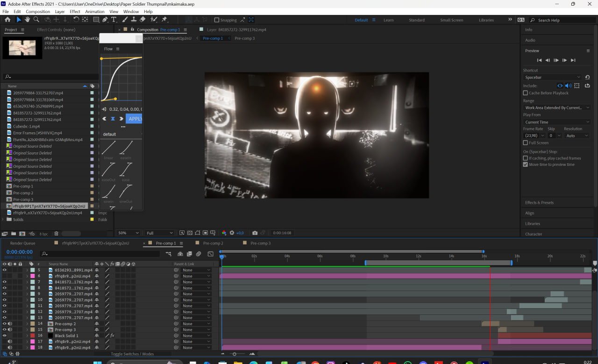Click Toggle Switches / Modes button
This screenshot has width=598, height=364.
tap(132, 354)
